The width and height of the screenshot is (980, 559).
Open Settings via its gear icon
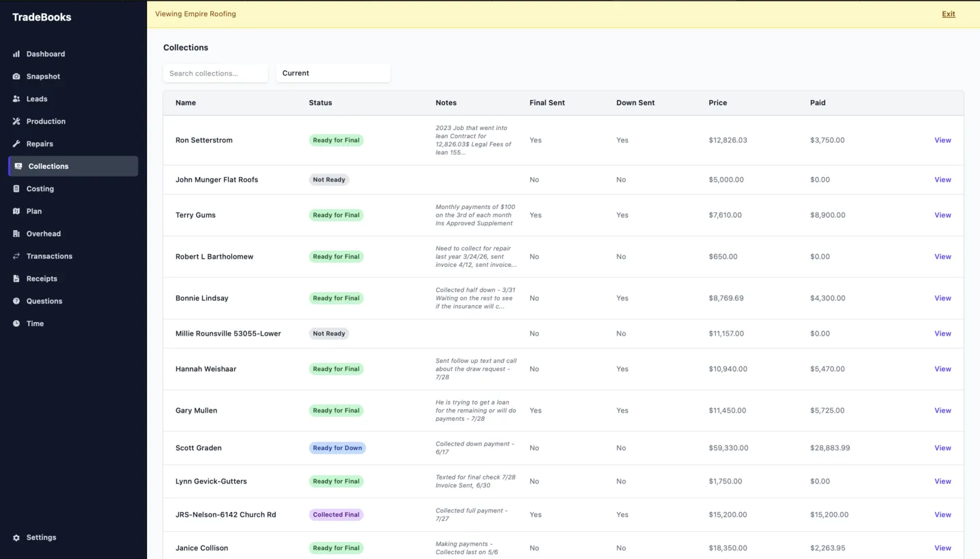pos(16,537)
